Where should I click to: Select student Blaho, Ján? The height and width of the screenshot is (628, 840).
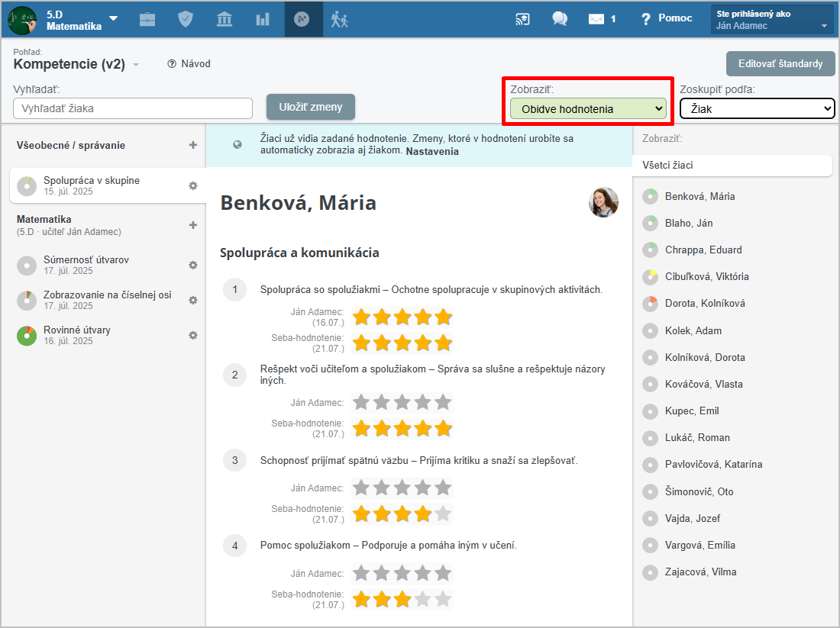688,224
